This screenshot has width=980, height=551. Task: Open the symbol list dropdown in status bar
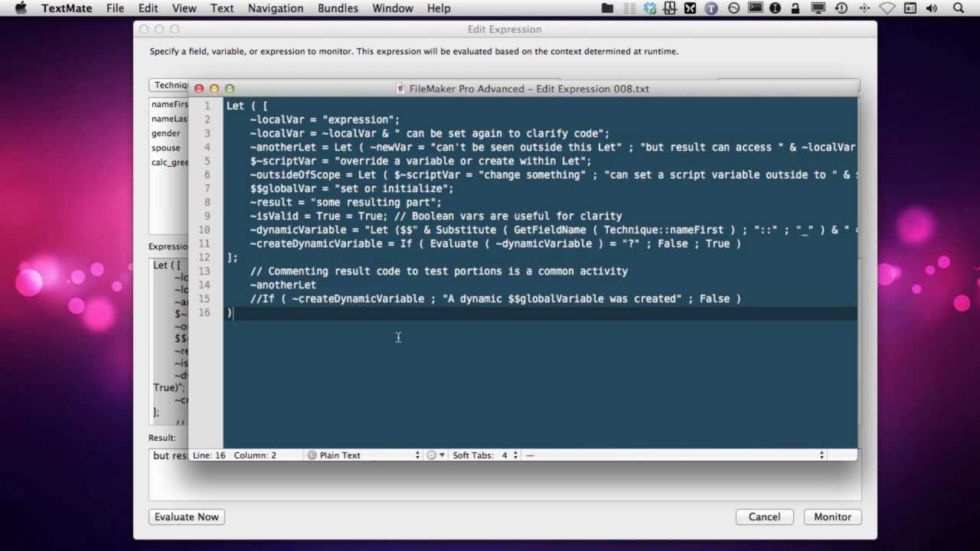tap(675, 455)
